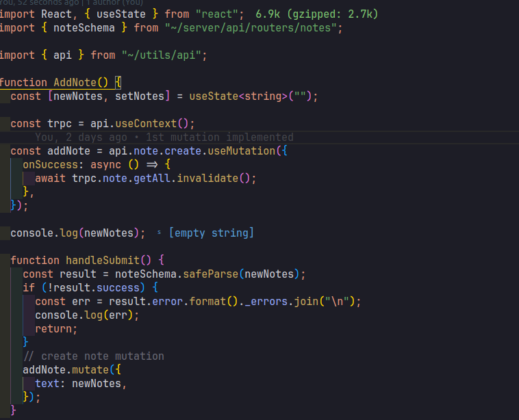Click "result" in the const result declaration

point(78,274)
